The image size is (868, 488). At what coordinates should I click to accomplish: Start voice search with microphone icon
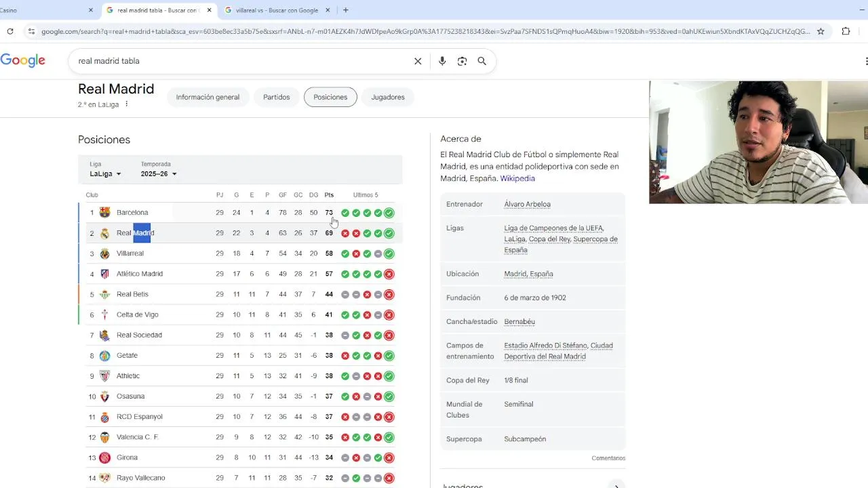442,61
